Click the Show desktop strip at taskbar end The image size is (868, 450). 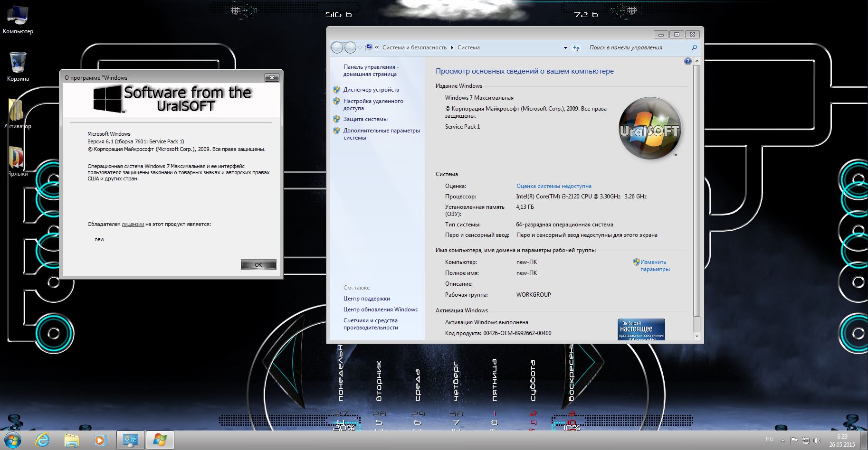coord(864,441)
